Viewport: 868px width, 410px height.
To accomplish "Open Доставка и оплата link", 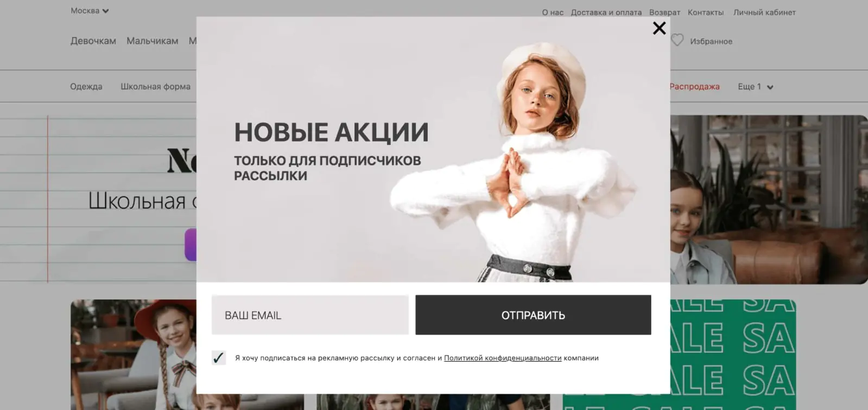I will point(606,12).
